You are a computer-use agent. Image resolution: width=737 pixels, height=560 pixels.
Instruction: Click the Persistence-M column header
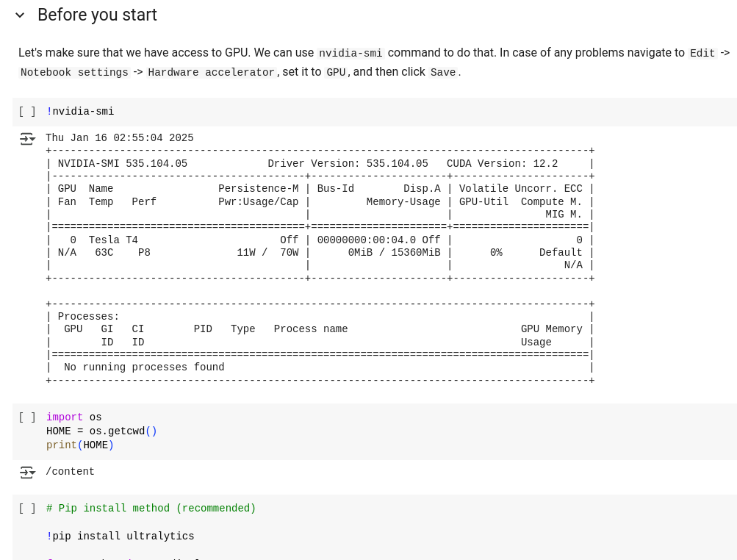(x=259, y=189)
